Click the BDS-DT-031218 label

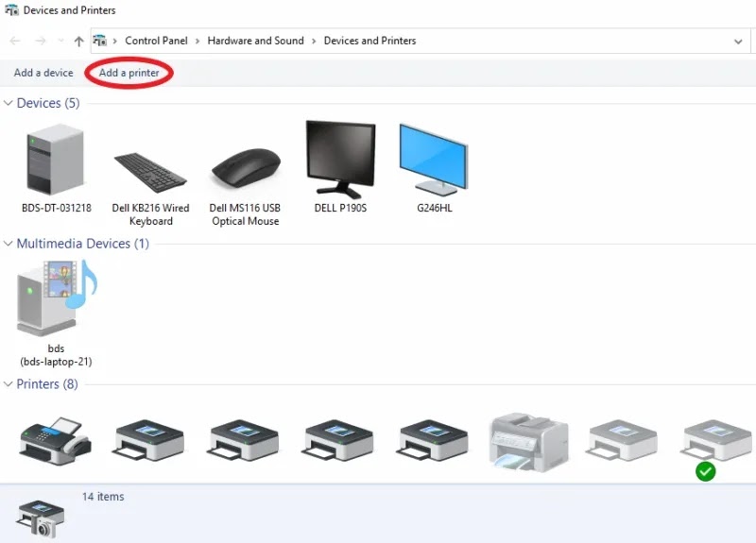57,208
